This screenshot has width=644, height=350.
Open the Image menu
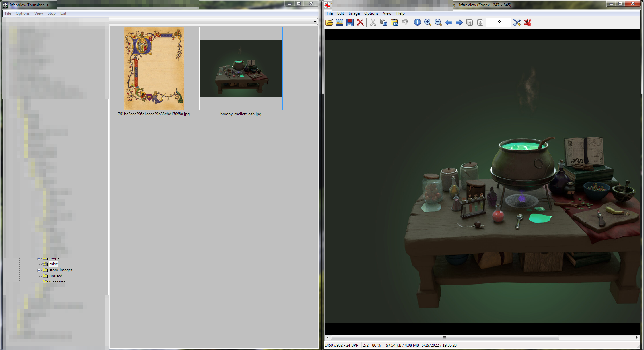coord(354,13)
